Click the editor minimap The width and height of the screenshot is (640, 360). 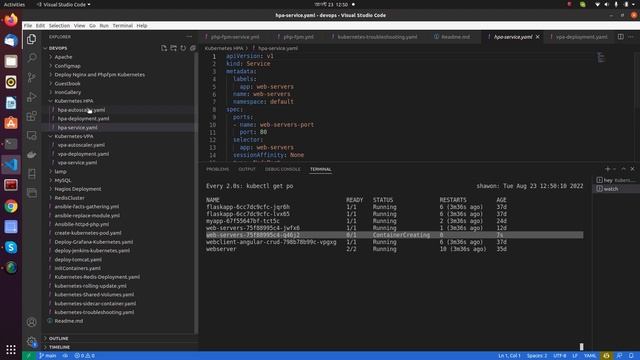point(601,57)
